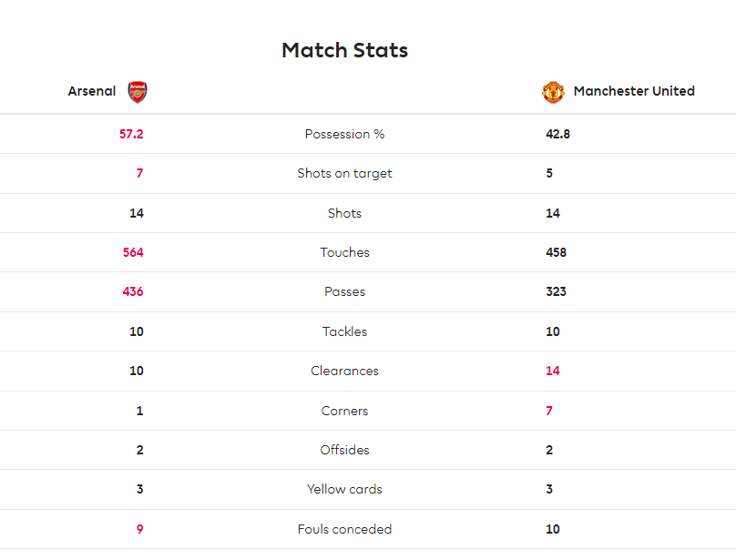Screen dimensions: 736x560
Task: Click the Touches stat label
Action: 344,252
